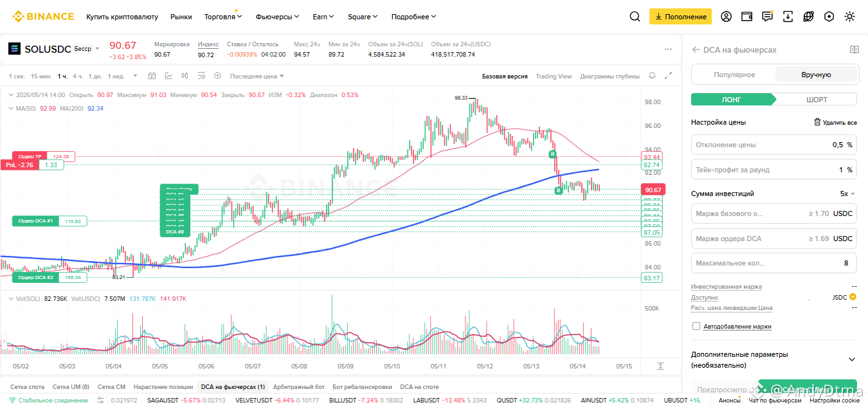This screenshot has width=868, height=407.
Task: Switch to Trading View chart
Action: [x=554, y=76]
